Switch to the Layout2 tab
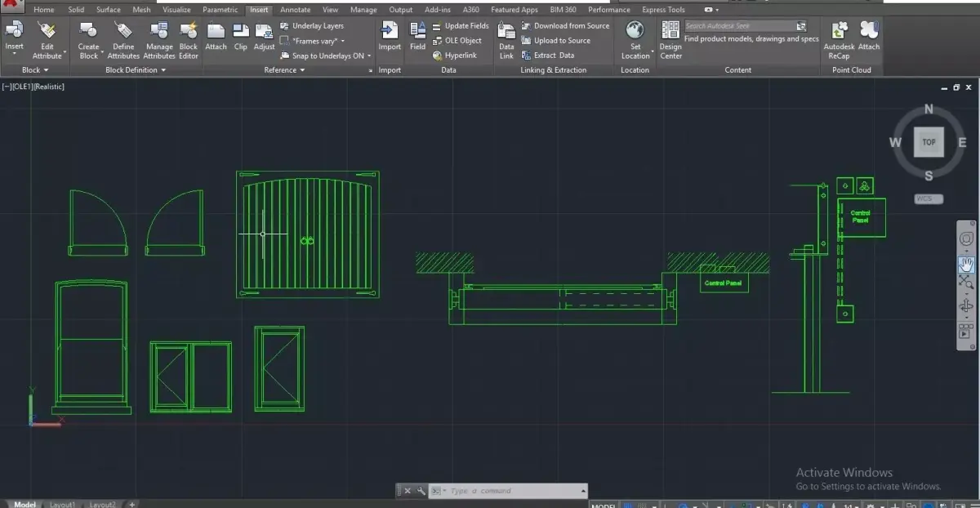 [102, 504]
